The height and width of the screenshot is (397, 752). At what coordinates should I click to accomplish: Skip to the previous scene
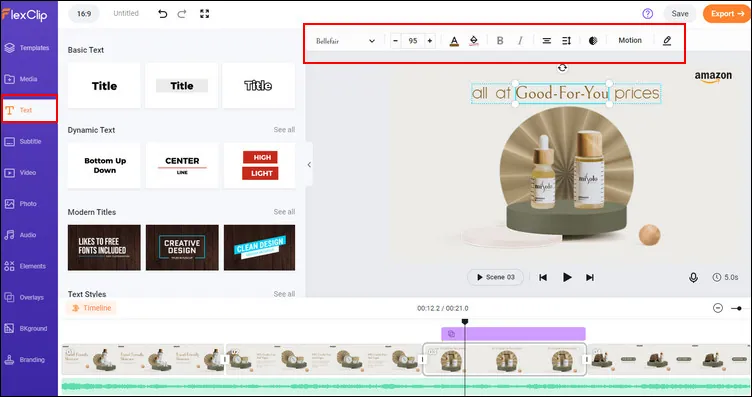(543, 278)
